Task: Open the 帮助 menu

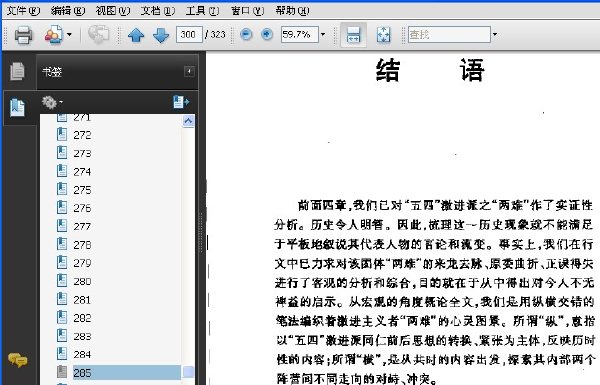Action: tap(292, 11)
